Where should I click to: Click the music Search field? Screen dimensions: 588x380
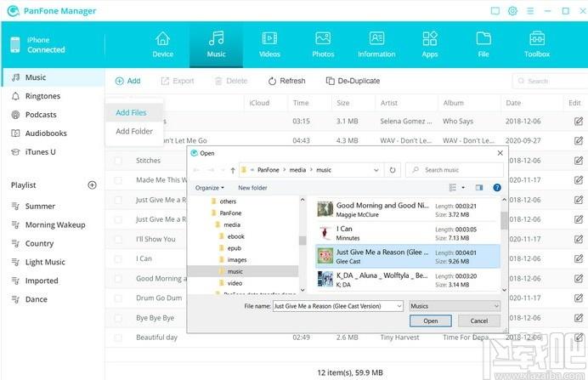(x=550, y=81)
